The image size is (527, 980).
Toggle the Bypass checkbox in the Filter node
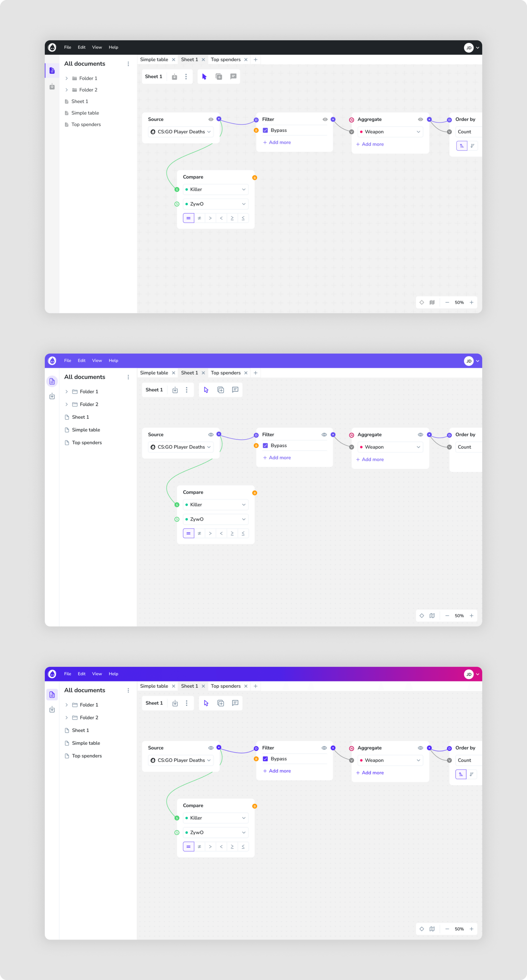(x=265, y=130)
